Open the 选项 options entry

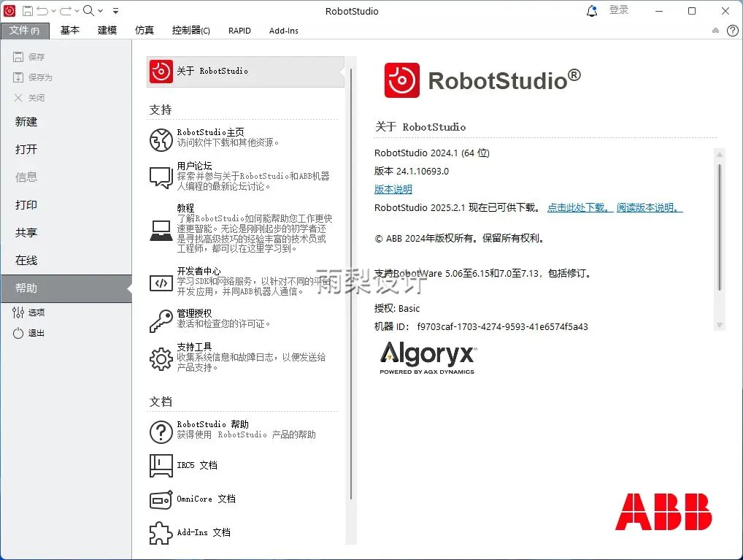point(29,312)
